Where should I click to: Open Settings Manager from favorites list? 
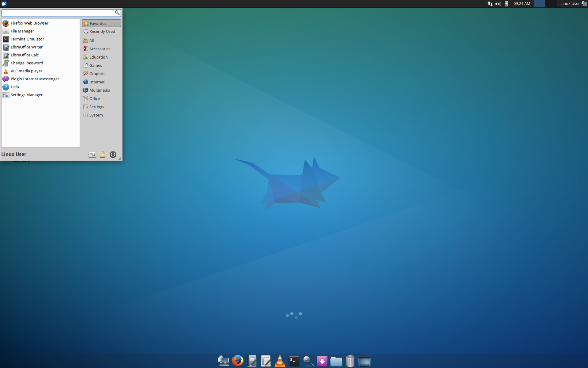26,95
